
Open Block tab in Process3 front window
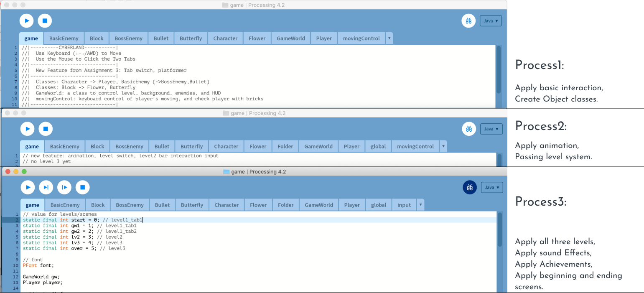98,205
